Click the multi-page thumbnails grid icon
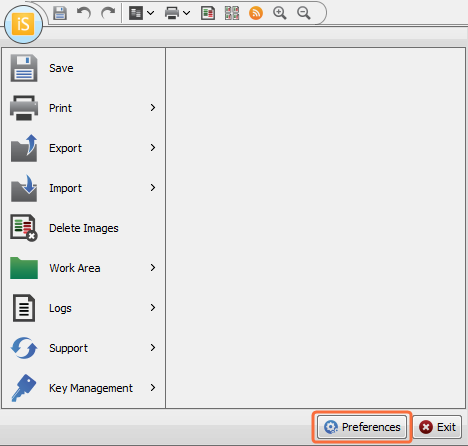468x446 pixels. 232,13
